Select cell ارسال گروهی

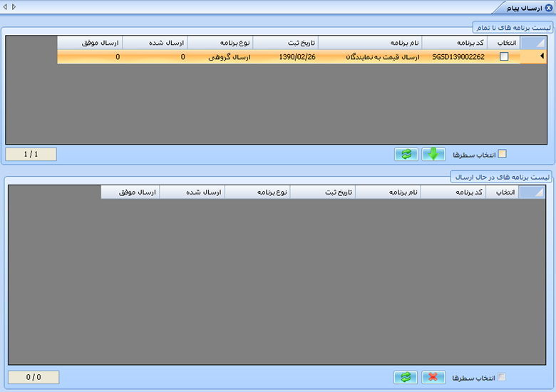point(220,57)
